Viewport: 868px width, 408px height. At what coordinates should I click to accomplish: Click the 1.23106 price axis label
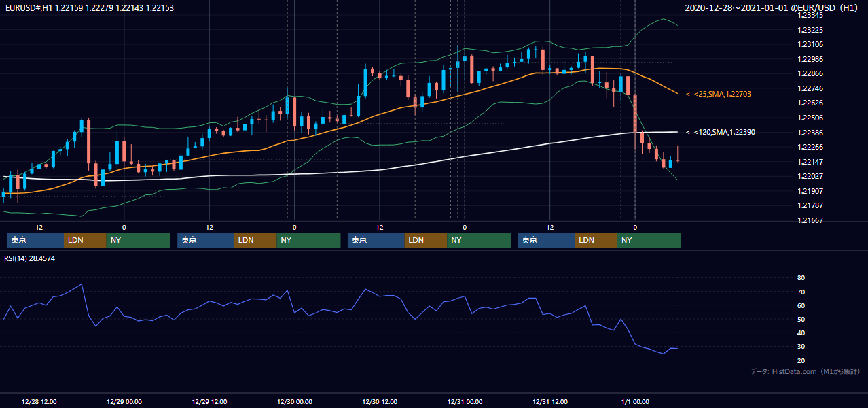click(x=810, y=44)
